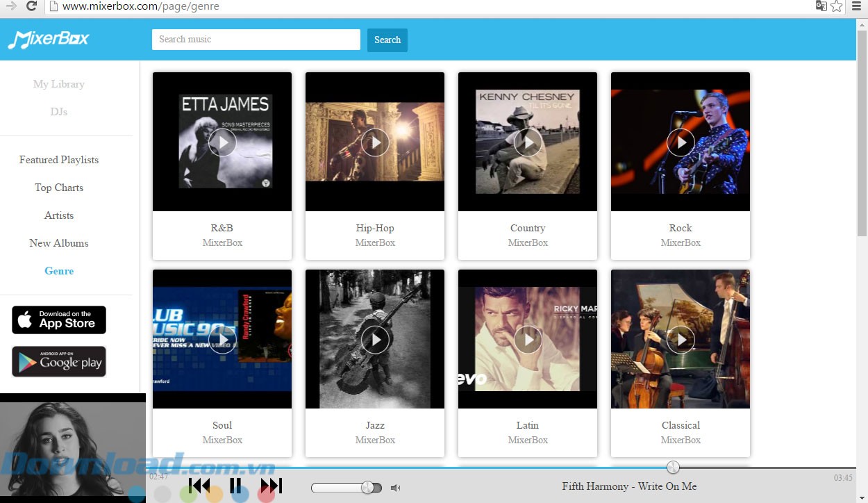Reload the page in the browser
This screenshot has height=503, width=868.
pyautogui.click(x=31, y=6)
